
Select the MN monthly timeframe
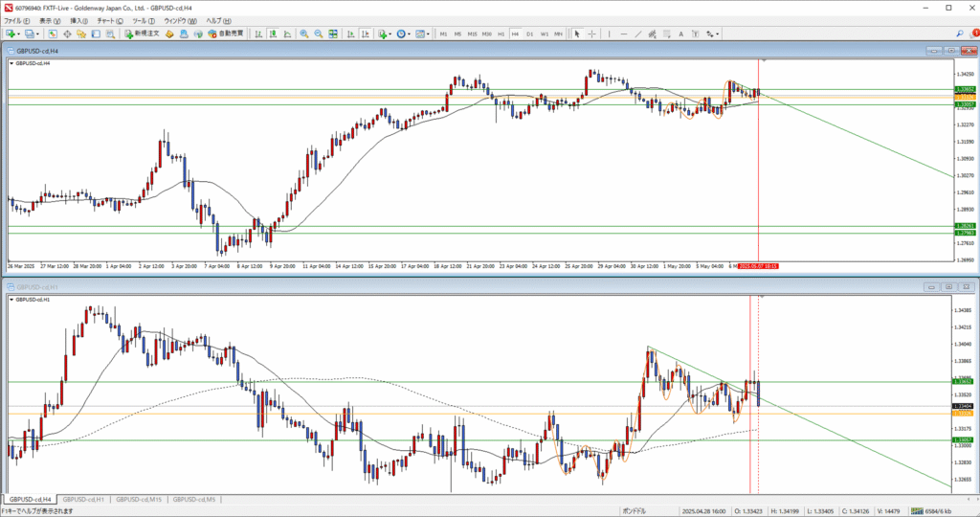pyautogui.click(x=558, y=34)
